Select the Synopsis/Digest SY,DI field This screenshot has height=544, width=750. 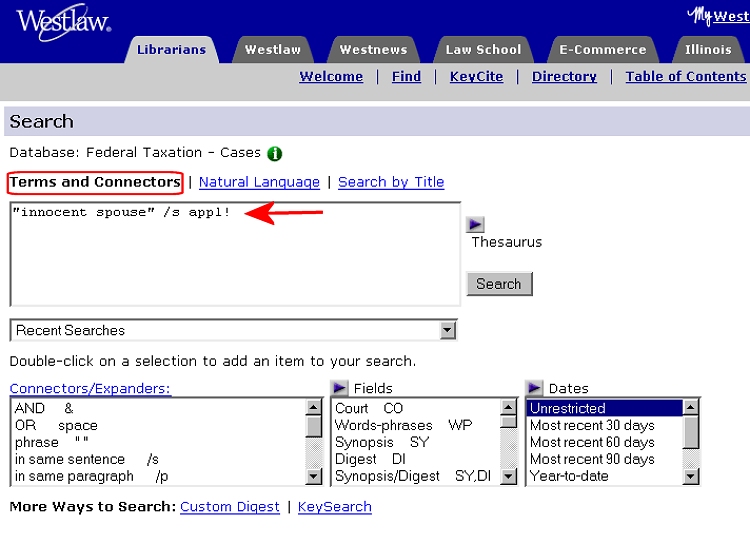click(x=413, y=477)
